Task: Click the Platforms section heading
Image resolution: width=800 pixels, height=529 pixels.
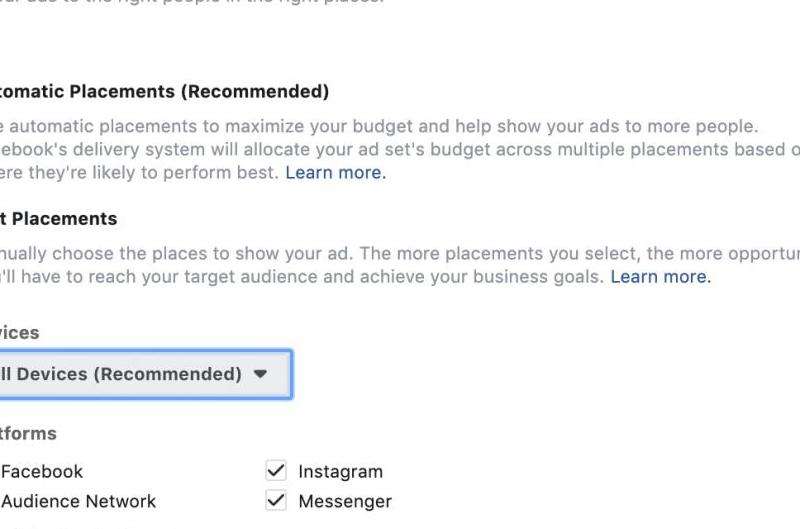Action: point(28,434)
